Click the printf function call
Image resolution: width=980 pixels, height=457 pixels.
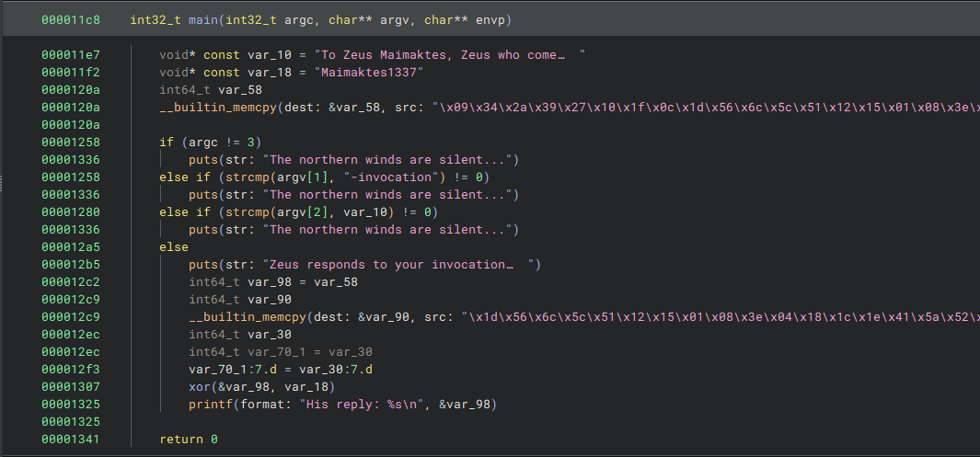211,405
